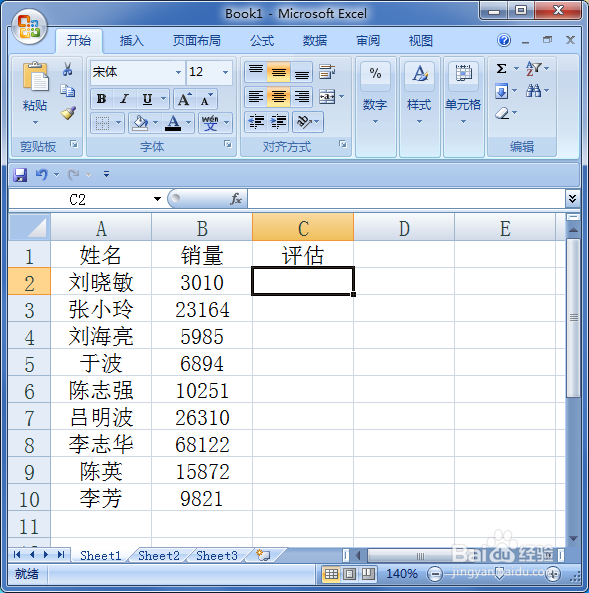Toggle middle vertical alignment

tap(278, 71)
